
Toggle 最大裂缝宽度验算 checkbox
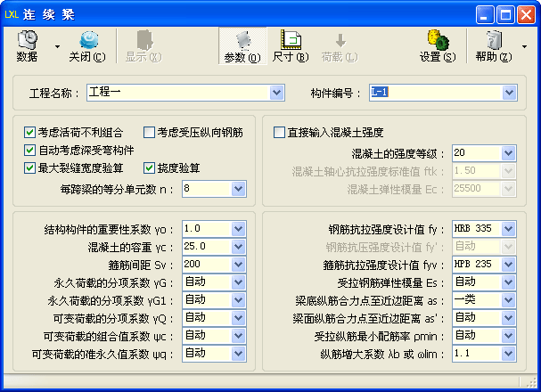coord(29,167)
